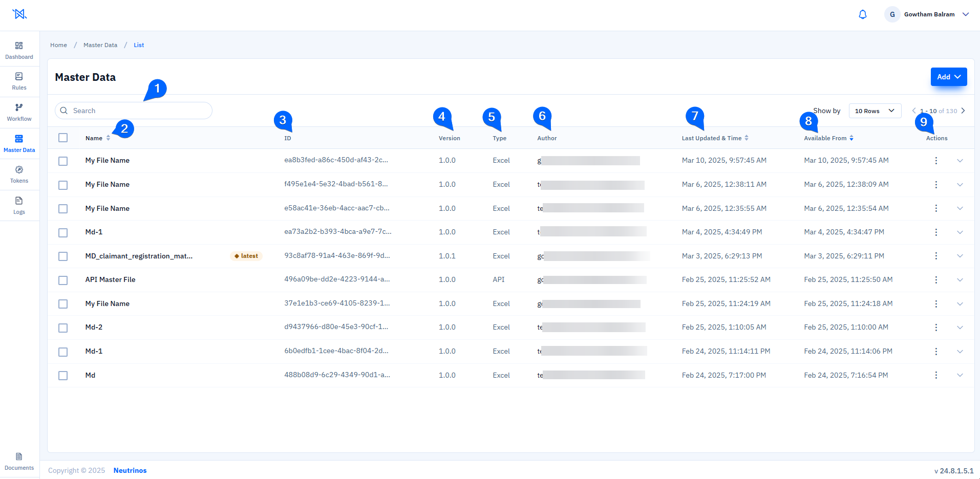980x479 pixels.
Task: Open actions menu for Mar 10, 2025 row
Action: coord(936,161)
